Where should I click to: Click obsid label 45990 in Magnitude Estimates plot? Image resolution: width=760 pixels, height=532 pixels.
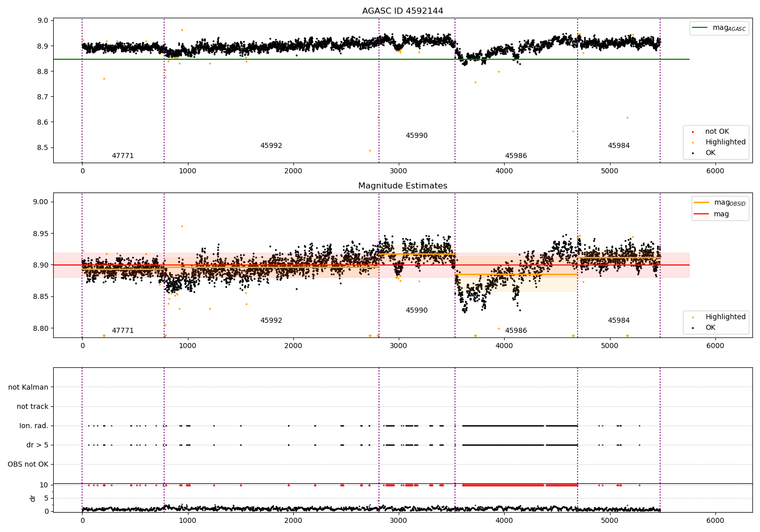[x=416, y=311]
